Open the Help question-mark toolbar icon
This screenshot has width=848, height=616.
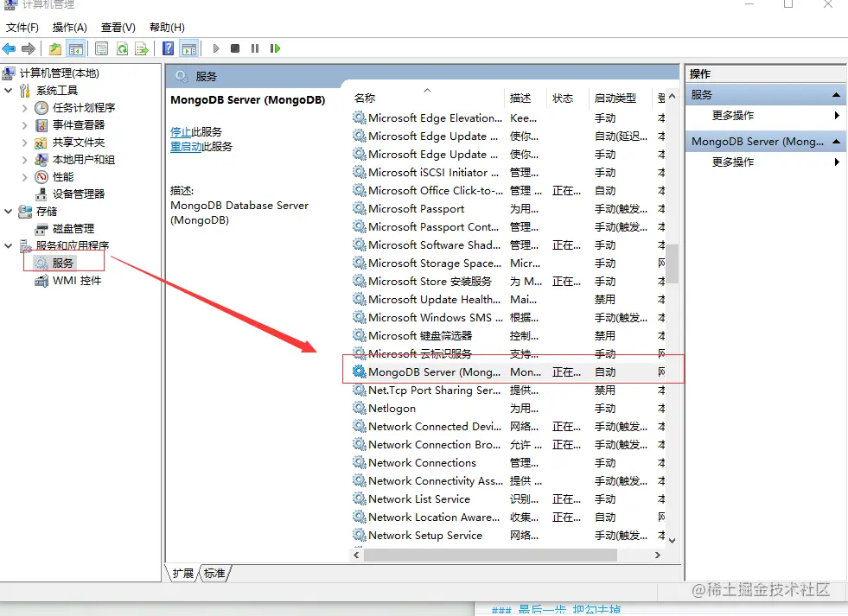[x=169, y=48]
